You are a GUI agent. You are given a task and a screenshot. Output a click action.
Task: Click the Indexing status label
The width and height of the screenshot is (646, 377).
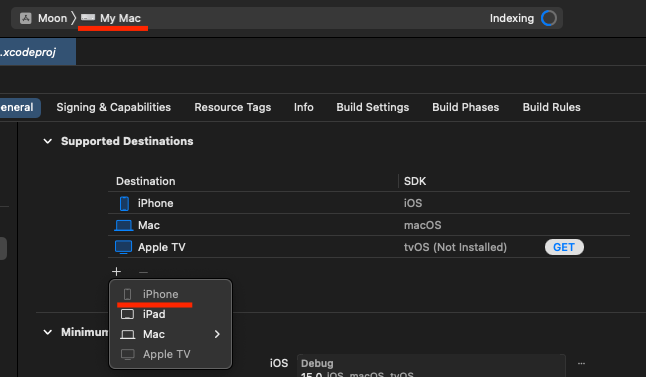pos(512,18)
